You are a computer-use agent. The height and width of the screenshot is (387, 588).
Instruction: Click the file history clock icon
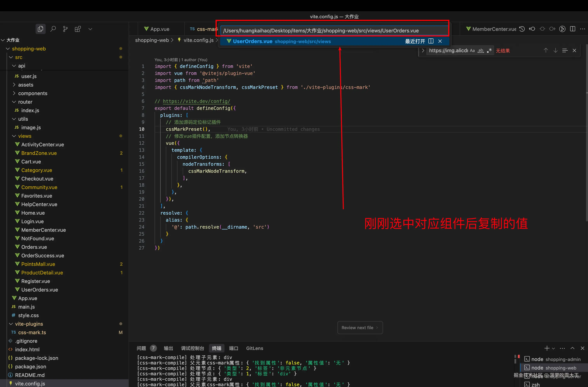click(x=522, y=29)
